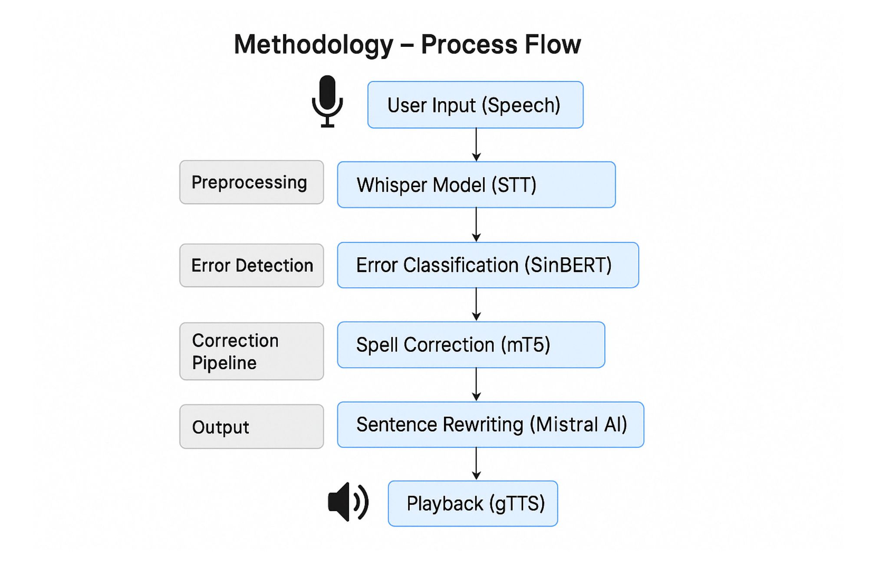
Task: Click the speaker volume icon
Action: (348, 502)
